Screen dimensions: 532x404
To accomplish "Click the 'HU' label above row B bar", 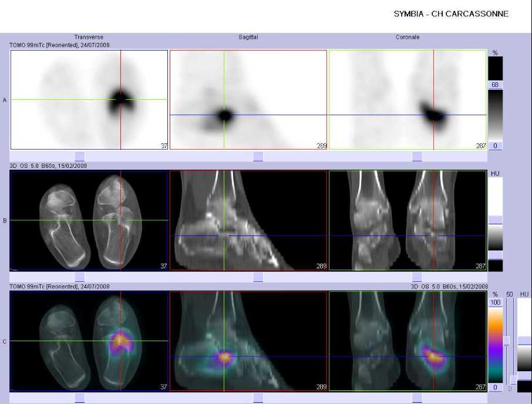I will coord(495,174).
